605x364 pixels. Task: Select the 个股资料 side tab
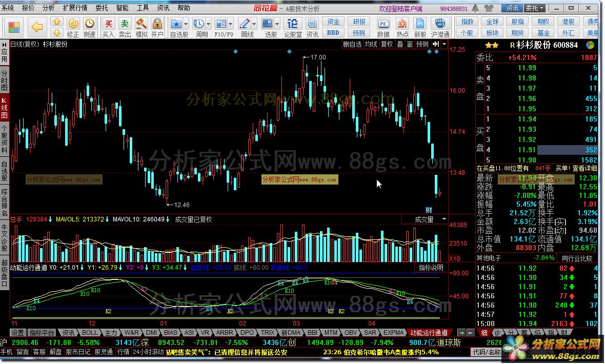click(x=4, y=140)
